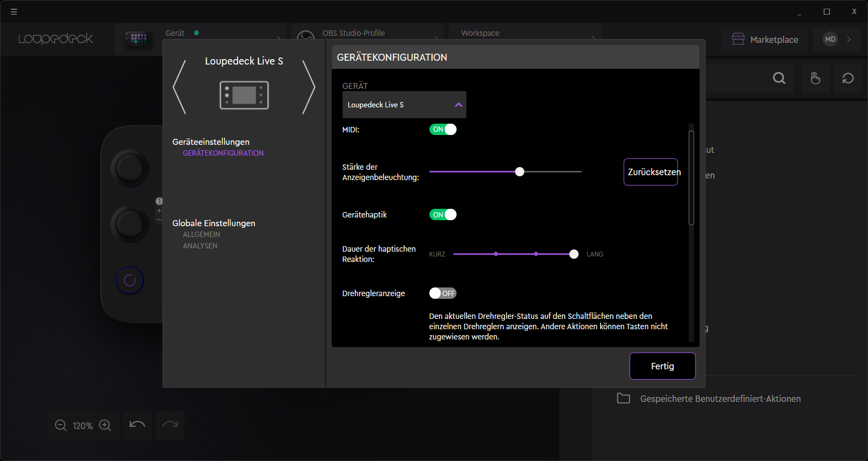This screenshot has width=868, height=461.
Task: Open Gespeicherte Benutzerdefiniert-Aktionen folder
Action: coord(709,399)
